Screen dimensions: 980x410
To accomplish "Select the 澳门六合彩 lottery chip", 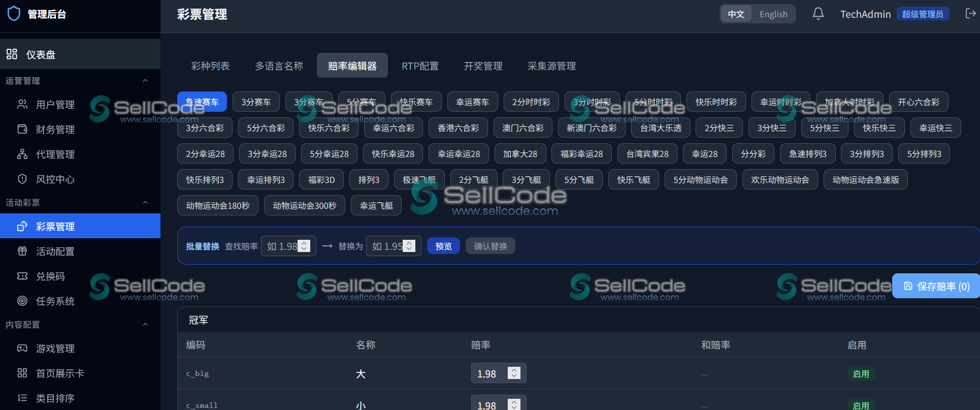I will (523, 128).
